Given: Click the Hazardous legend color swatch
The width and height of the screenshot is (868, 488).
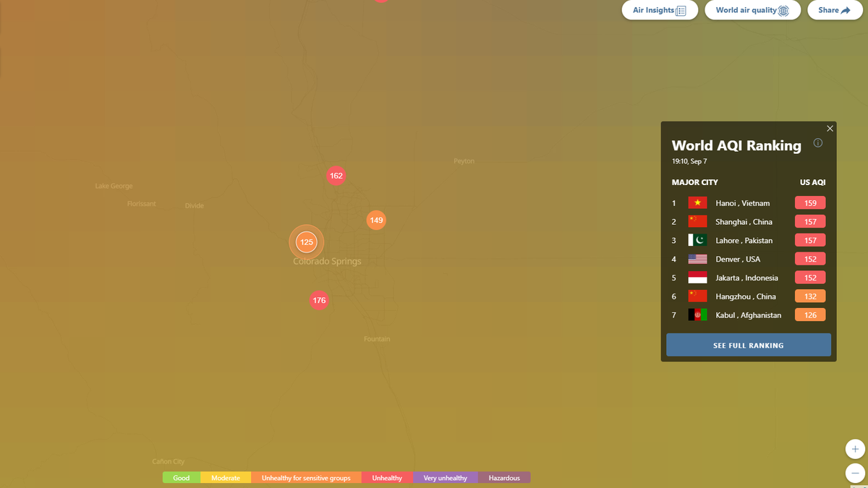Looking at the screenshot, I should tap(504, 478).
